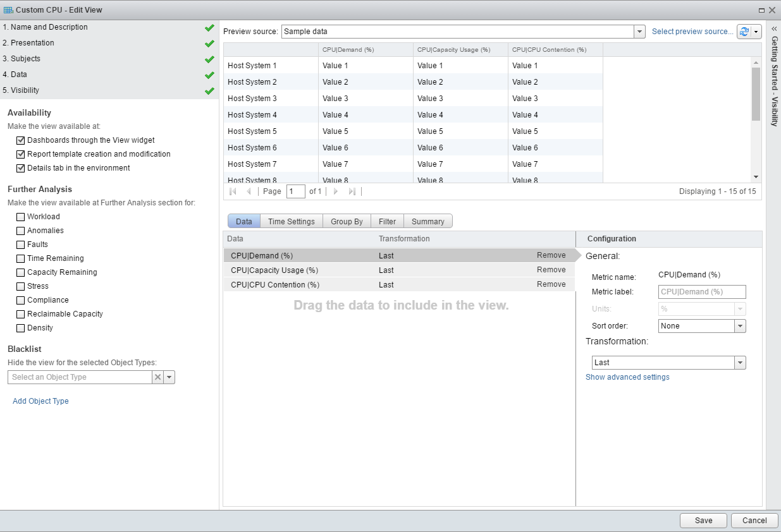Enable the Workload further analysis checkbox
Screen dimensions: 781x532
point(21,217)
